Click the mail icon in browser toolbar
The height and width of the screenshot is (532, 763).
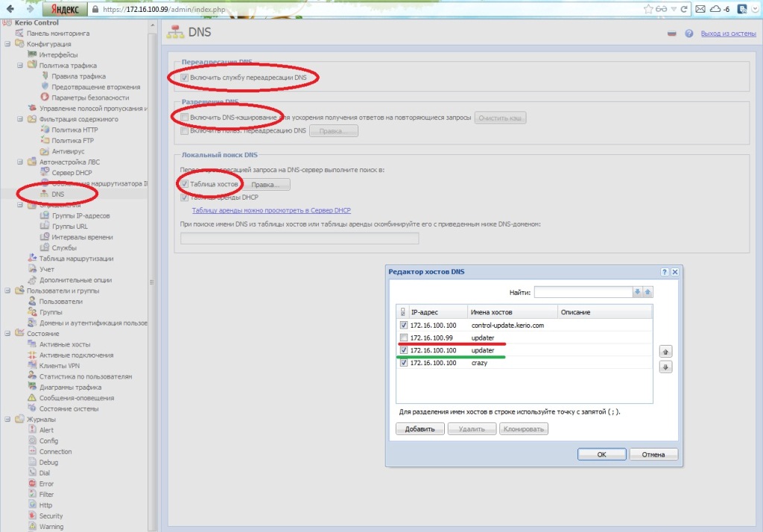(700, 10)
